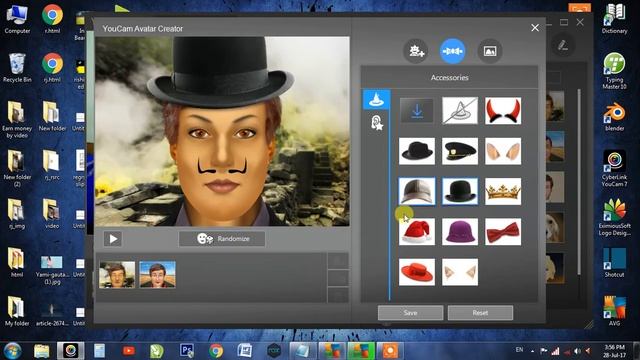640x360 pixels.
Task: Choose the small pointed ears accessory
Action: tap(460, 272)
